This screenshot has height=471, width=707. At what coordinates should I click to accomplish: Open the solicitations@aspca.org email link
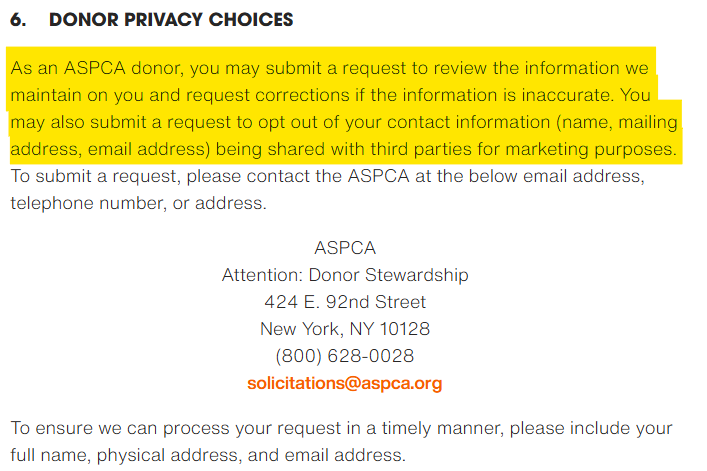coord(344,383)
